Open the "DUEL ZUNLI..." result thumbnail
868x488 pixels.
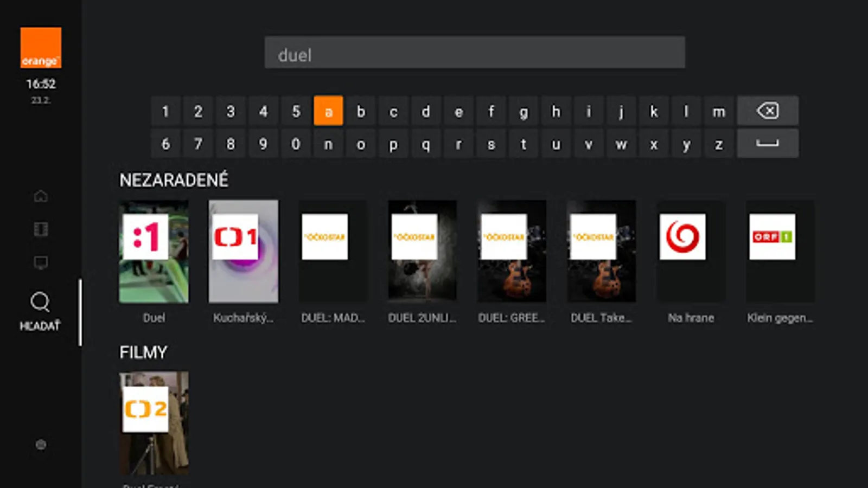pos(423,251)
